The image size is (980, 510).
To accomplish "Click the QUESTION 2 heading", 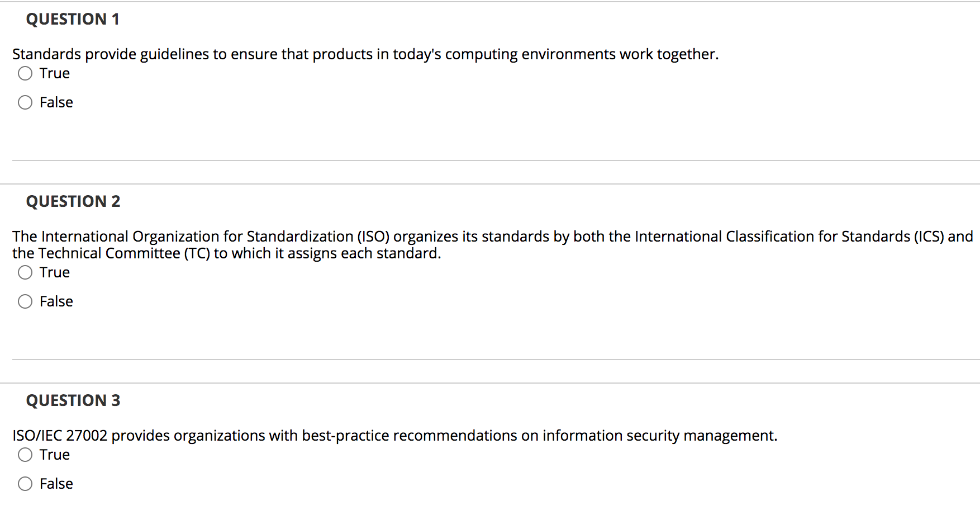I will [73, 202].
